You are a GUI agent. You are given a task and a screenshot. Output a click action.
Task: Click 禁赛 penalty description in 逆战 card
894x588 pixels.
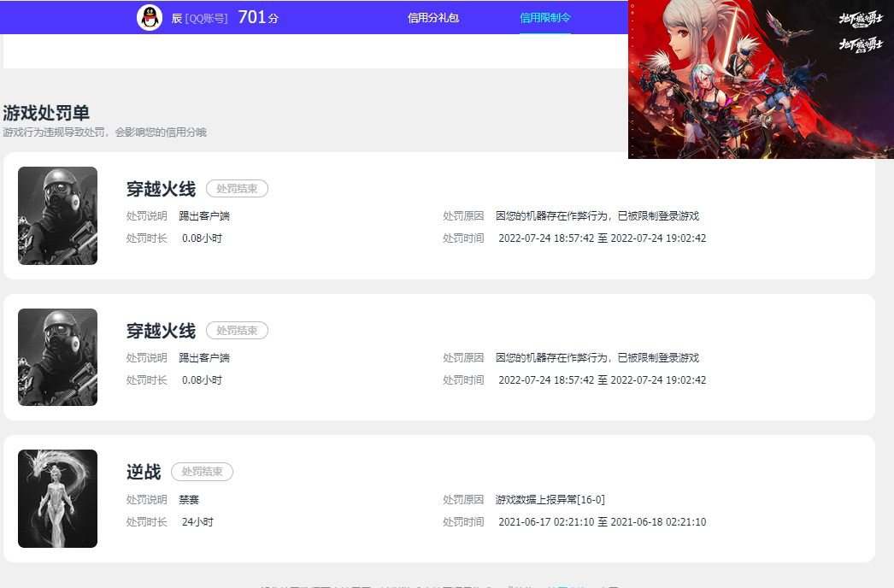coord(189,500)
